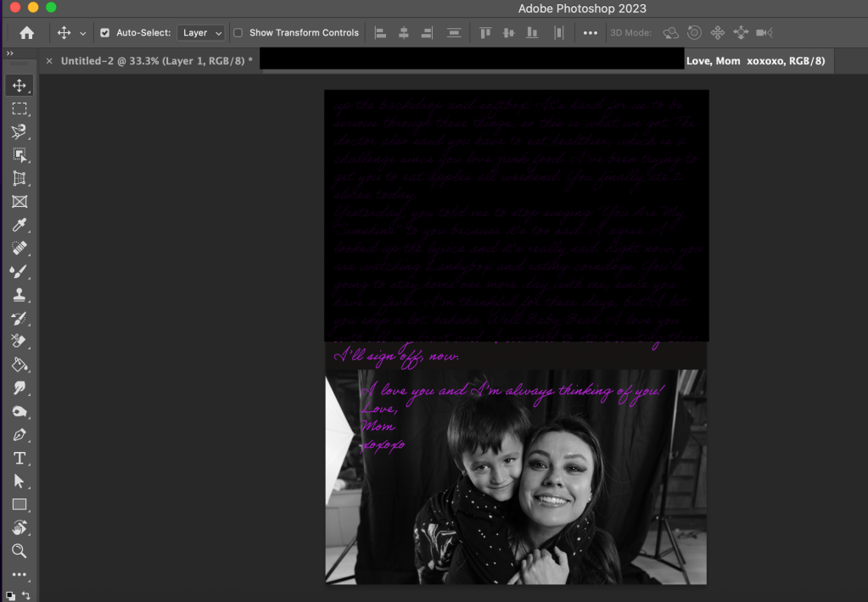Expand the toolbar using double chevron
868x602 pixels.
[x=10, y=53]
